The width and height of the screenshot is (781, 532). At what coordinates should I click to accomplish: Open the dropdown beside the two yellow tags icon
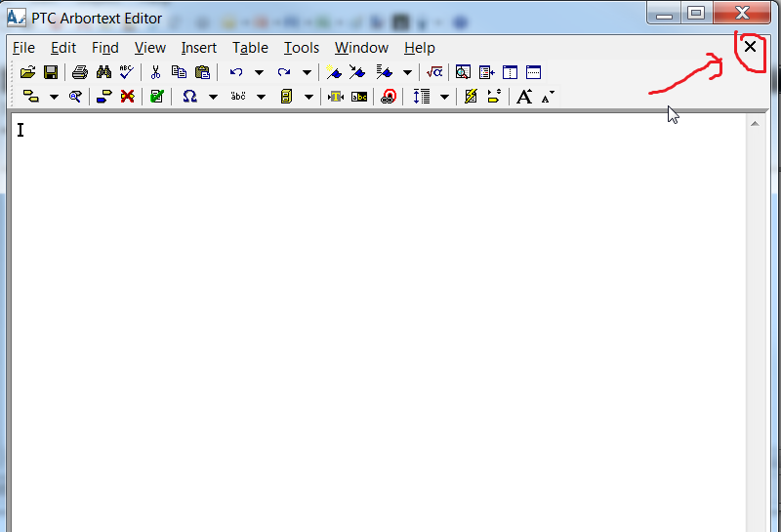54,97
